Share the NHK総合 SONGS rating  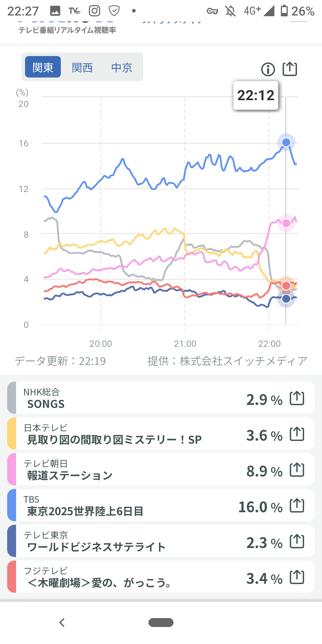297,398
